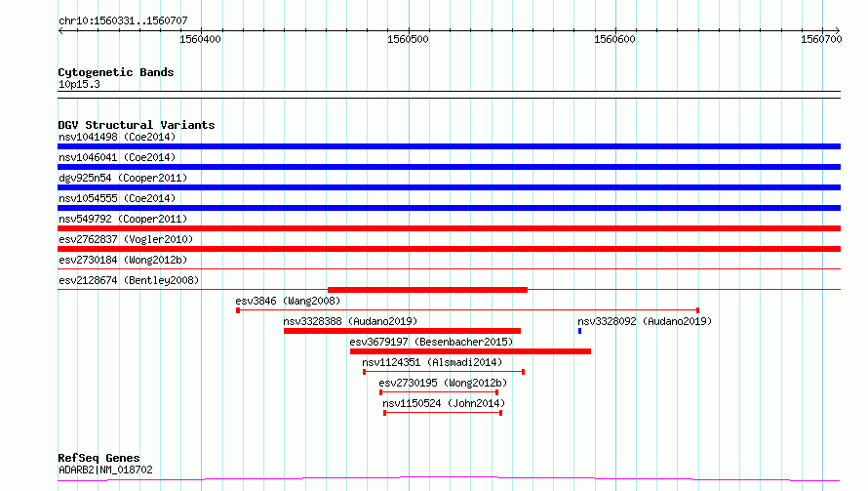The height and width of the screenshot is (491, 868).
Task: Select the red bar under esv3679197
Action: 470,352
